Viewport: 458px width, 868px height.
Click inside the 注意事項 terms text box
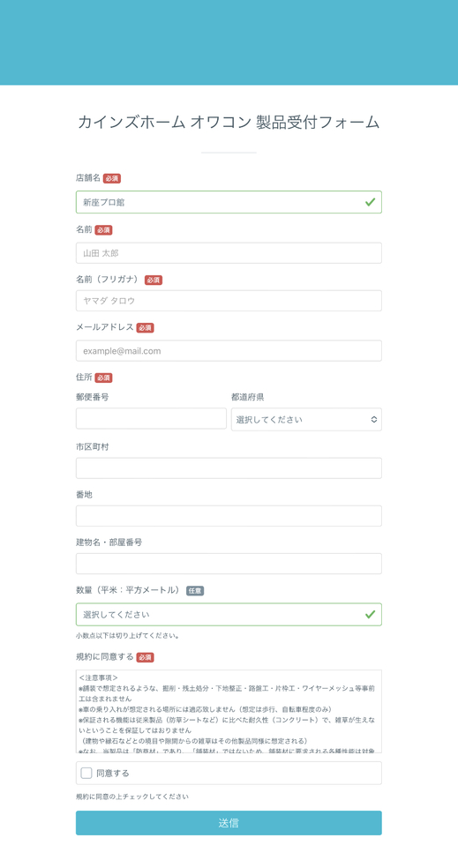click(229, 711)
